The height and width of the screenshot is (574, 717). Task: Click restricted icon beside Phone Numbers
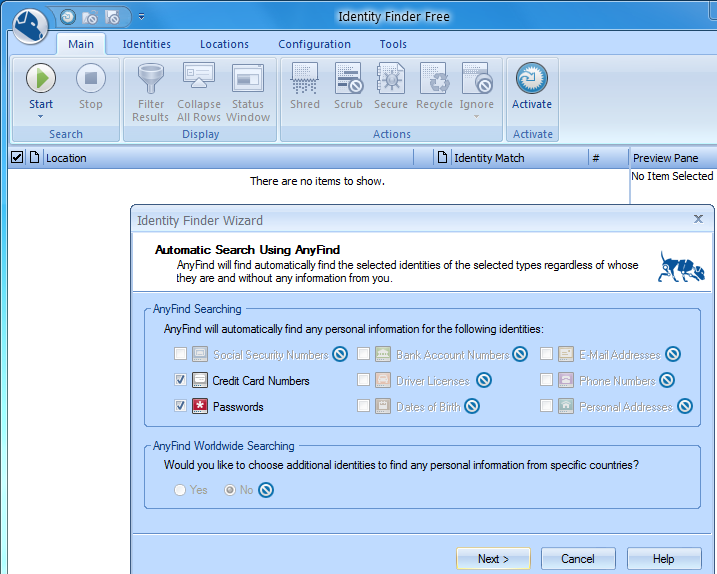[667, 380]
